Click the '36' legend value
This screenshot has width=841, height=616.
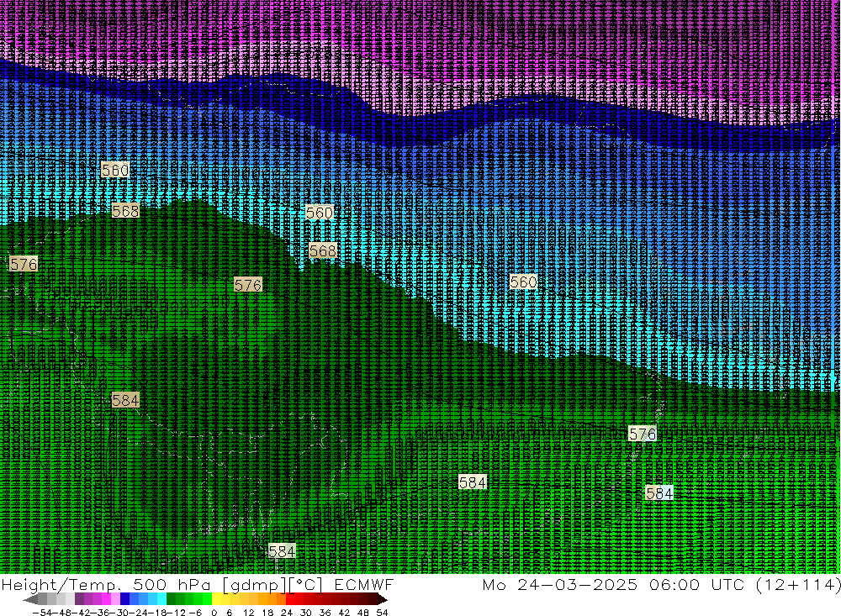[x=325, y=613]
